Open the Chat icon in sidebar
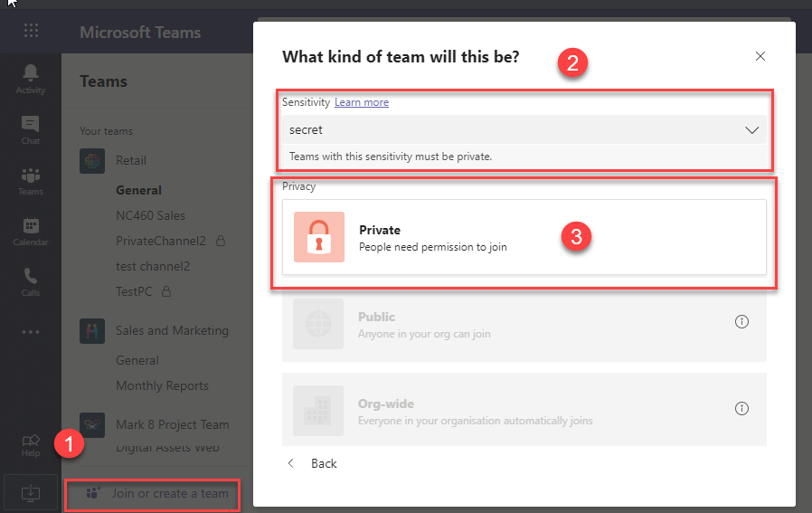Image resolution: width=812 pixels, height=513 pixels. 31,129
